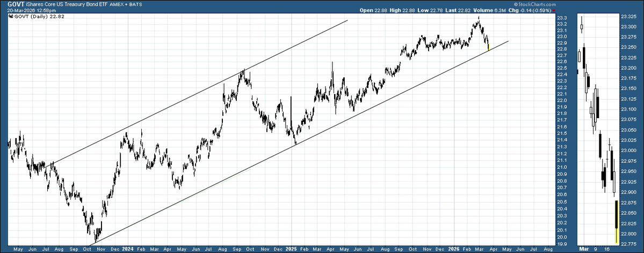Click the AMEX + BATS exchange label
The width and height of the screenshot is (644, 253).
point(125,4)
